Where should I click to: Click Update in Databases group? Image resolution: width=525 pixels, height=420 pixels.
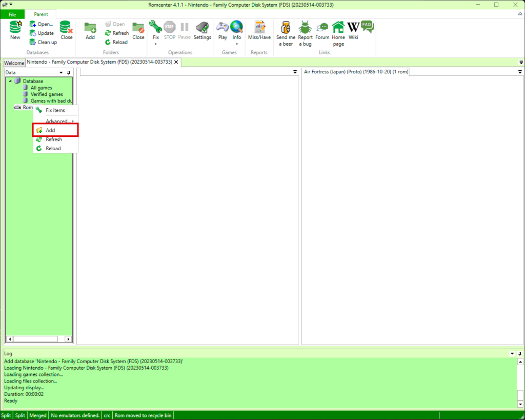42,33
